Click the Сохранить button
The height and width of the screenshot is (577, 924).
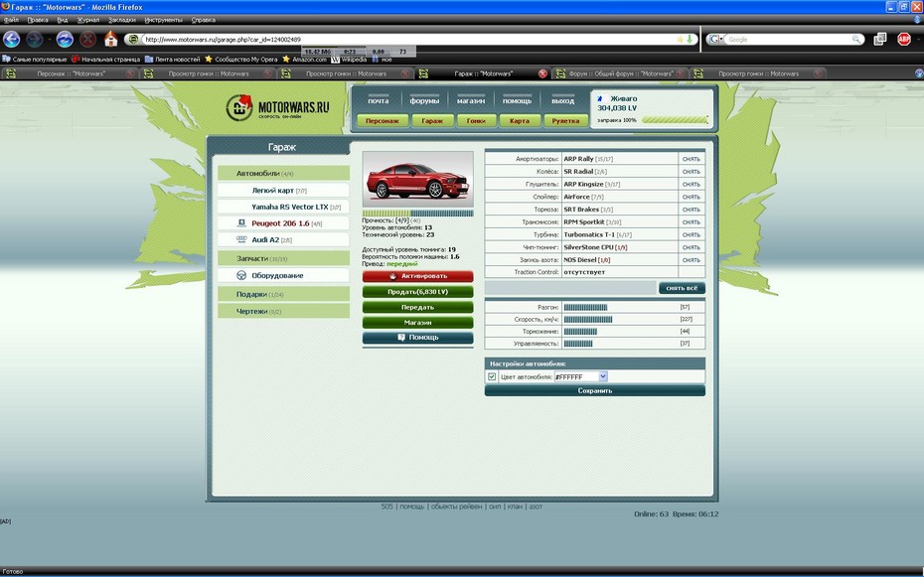[x=594, y=390]
